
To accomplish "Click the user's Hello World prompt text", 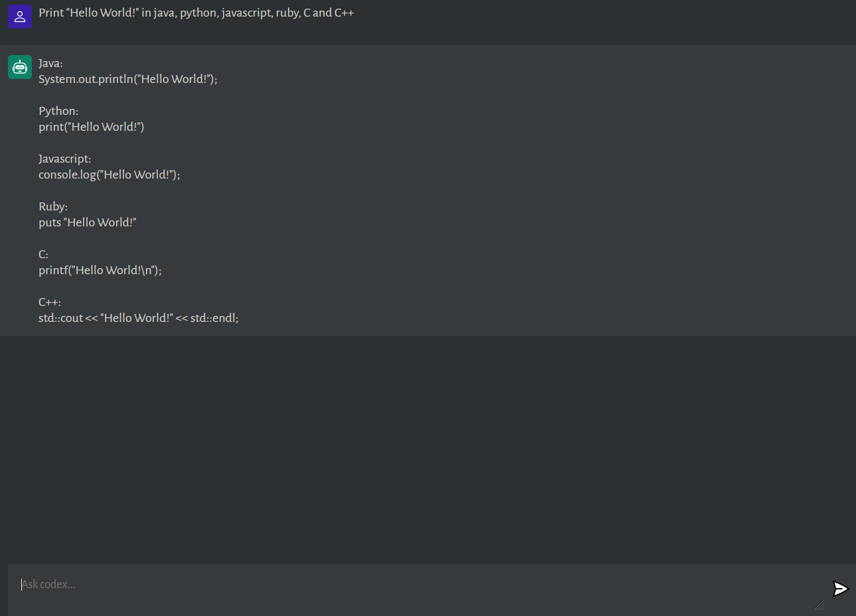I will point(196,12).
